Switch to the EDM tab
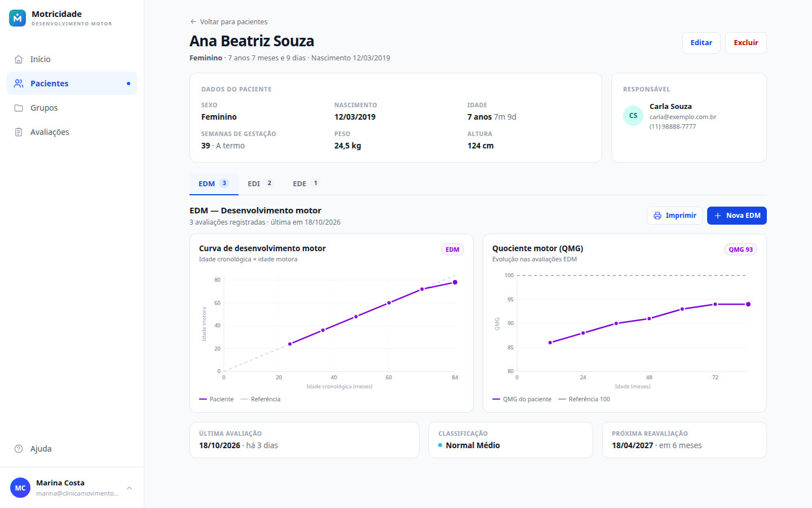 (214, 184)
